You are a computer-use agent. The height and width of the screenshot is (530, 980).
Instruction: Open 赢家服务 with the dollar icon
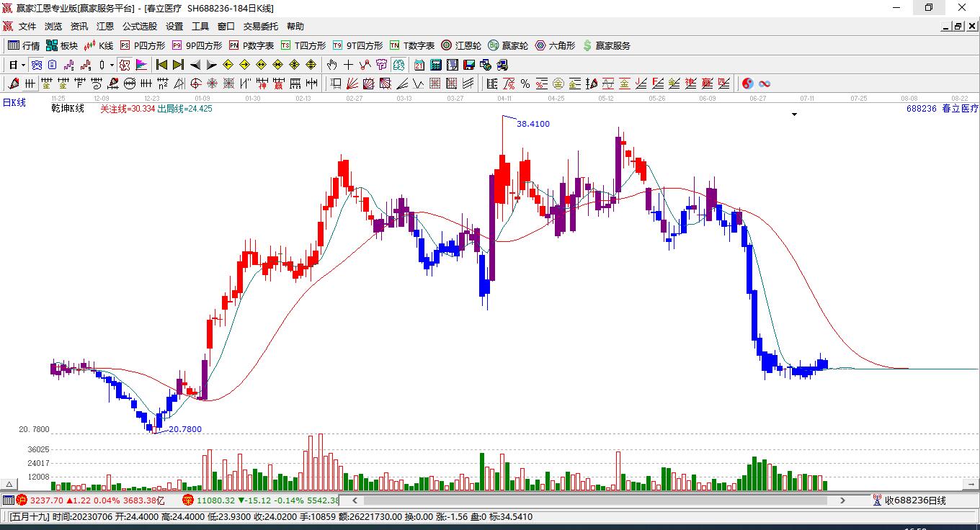tap(606, 45)
